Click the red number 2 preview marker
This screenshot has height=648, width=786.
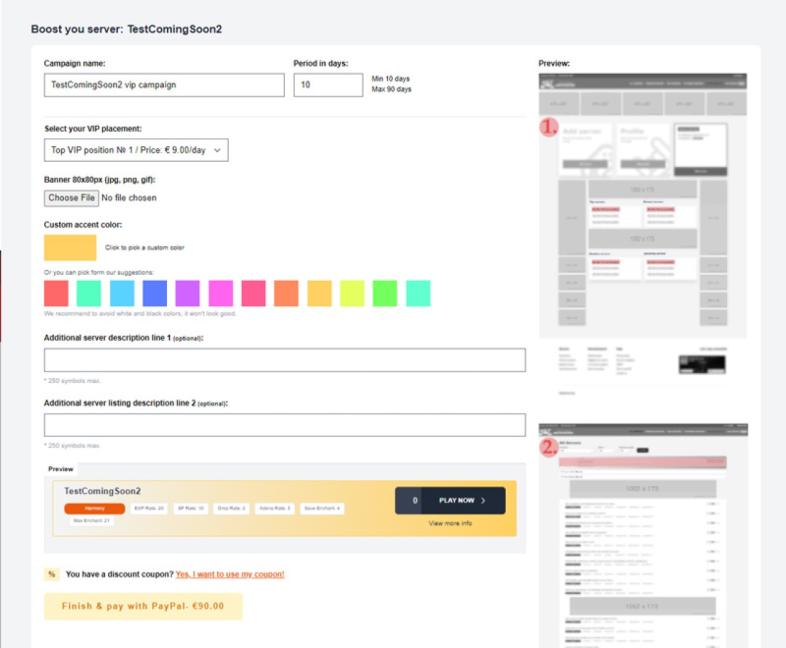[x=549, y=447]
